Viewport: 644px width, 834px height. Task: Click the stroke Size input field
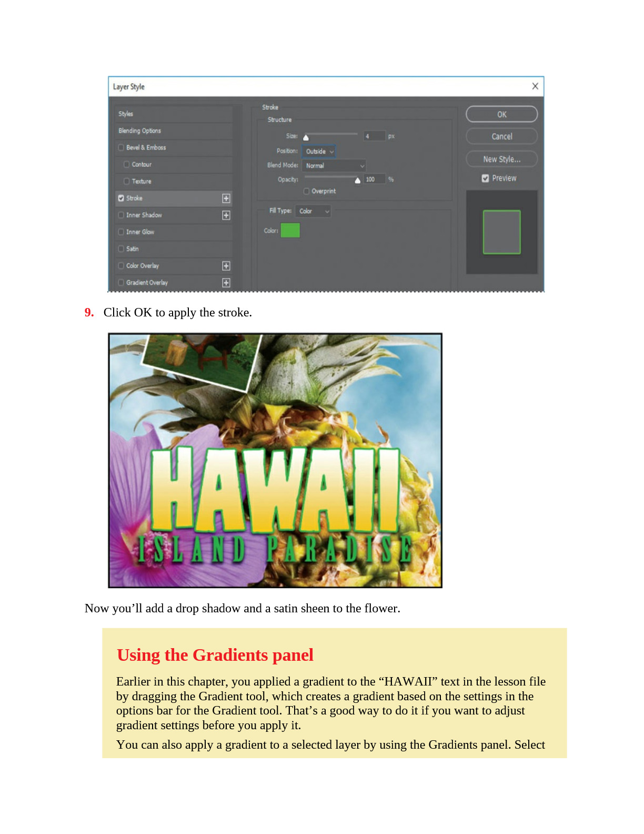374,136
